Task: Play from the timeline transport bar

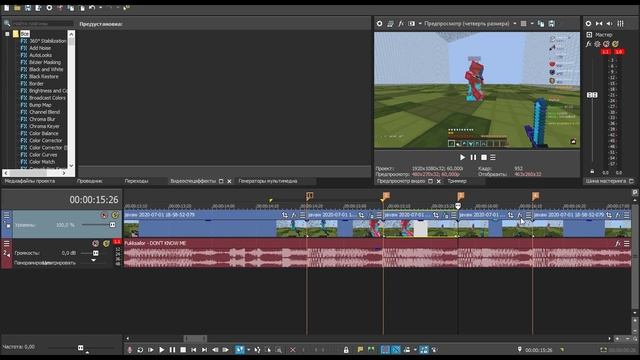Action: [x=162, y=350]
